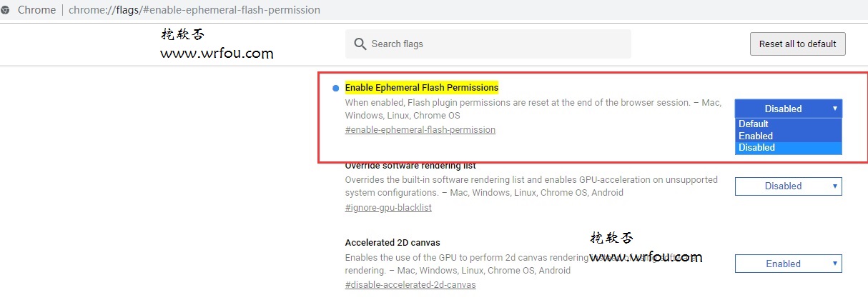Viewport: 868px width, 305px height.
Task: Collapse the Ephemeral Flash Permissions dropdown
Action: (789, 109)
